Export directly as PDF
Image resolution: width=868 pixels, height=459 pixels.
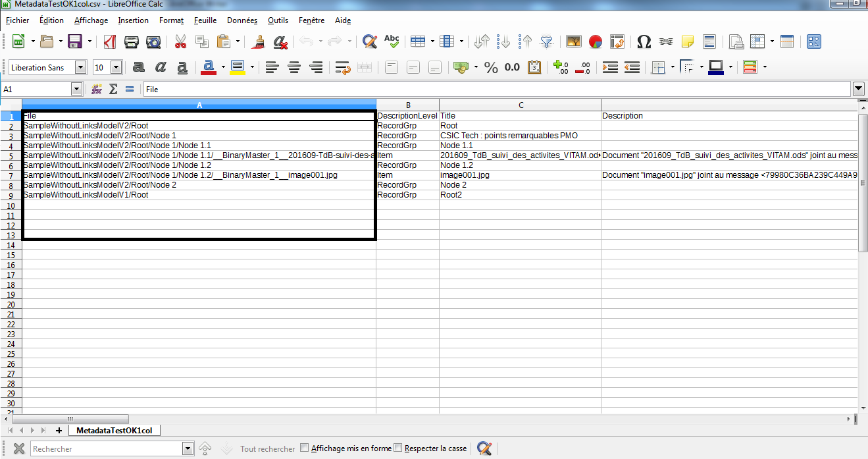(x=110, y=42)
